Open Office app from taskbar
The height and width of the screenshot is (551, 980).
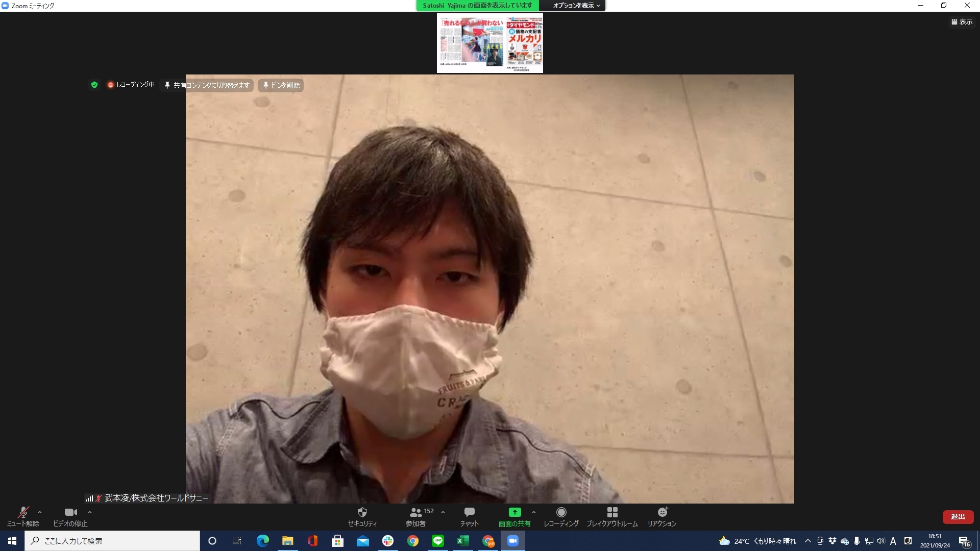pos(312,541)
